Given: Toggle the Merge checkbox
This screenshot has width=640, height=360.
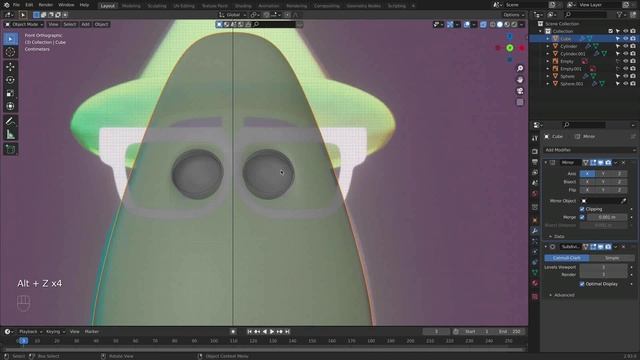Looking at the screenshot, I should coord(582,217).
